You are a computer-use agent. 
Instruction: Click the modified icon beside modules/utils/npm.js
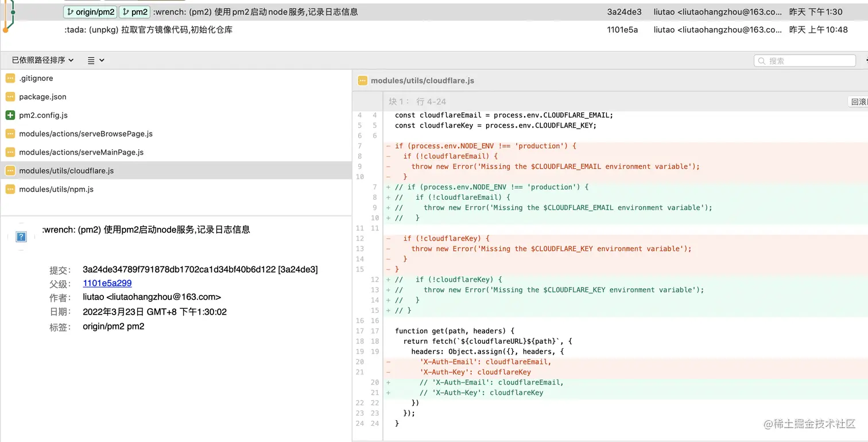10,189
